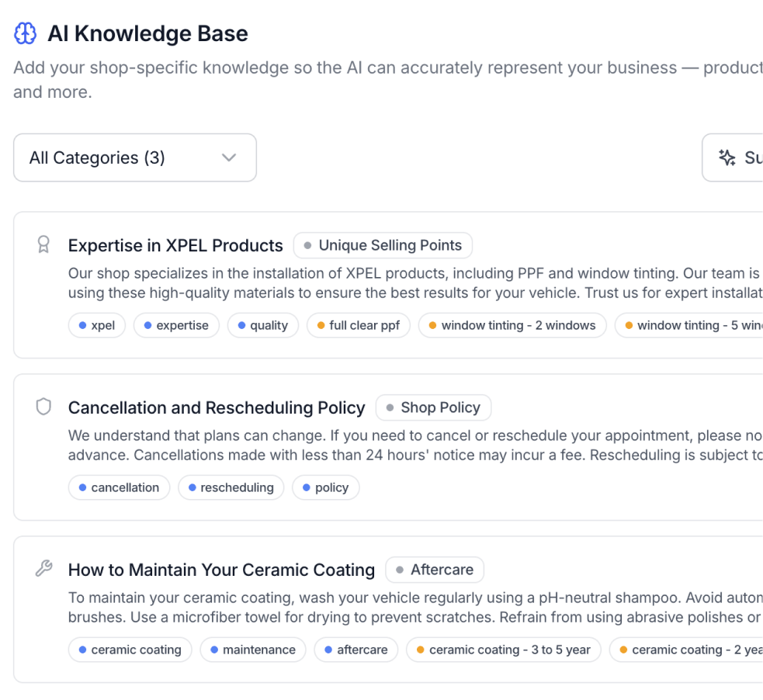The height and width of the screenshot is (700, 763).
Task: Open the Cancellation and Rescheduling Policy entry title
Action: 217,407
